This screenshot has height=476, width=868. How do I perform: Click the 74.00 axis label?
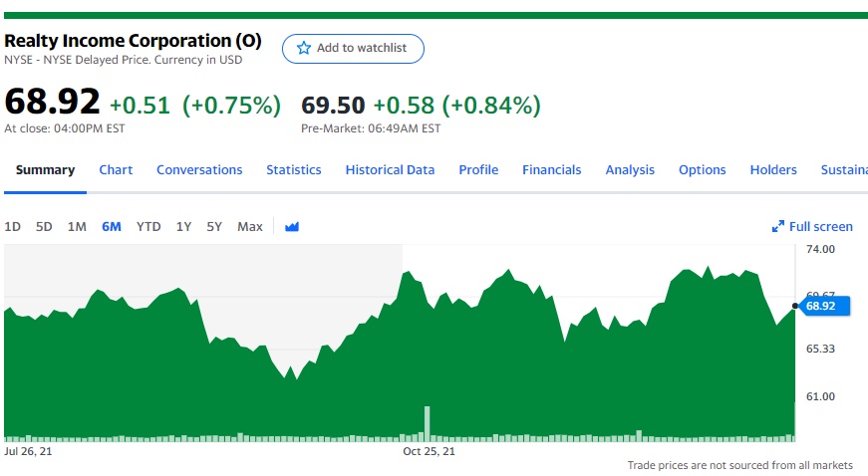pyautogui.click(x=820, y=249)
